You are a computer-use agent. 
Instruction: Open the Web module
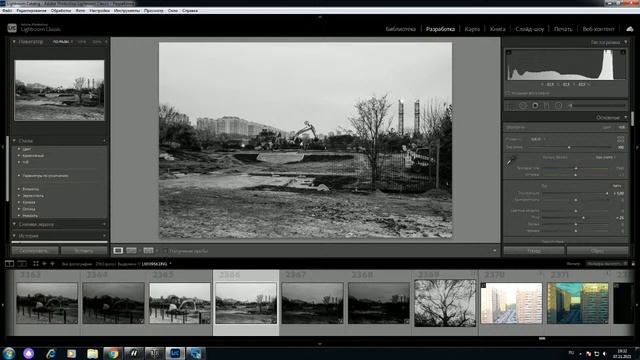click(598, 29)
